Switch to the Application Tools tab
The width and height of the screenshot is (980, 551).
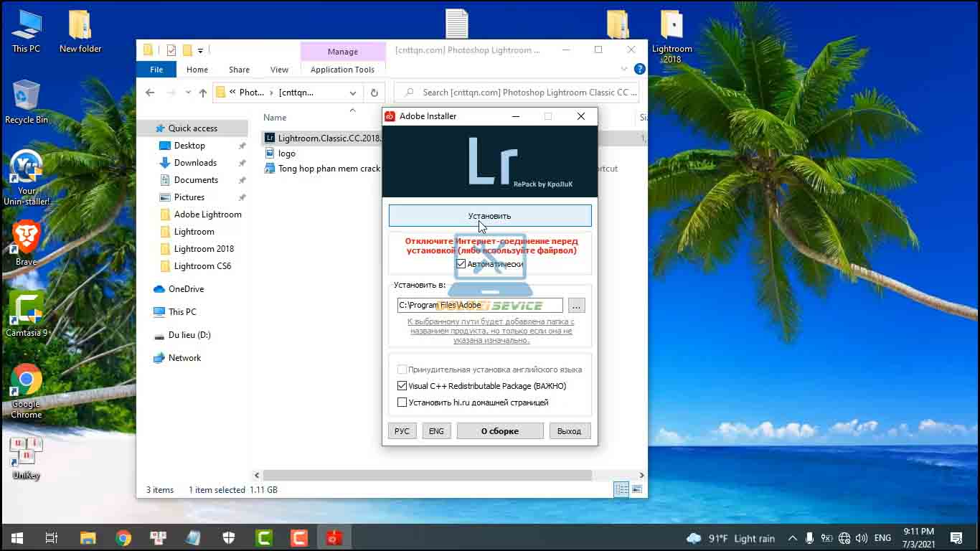[x=342, y=69]
